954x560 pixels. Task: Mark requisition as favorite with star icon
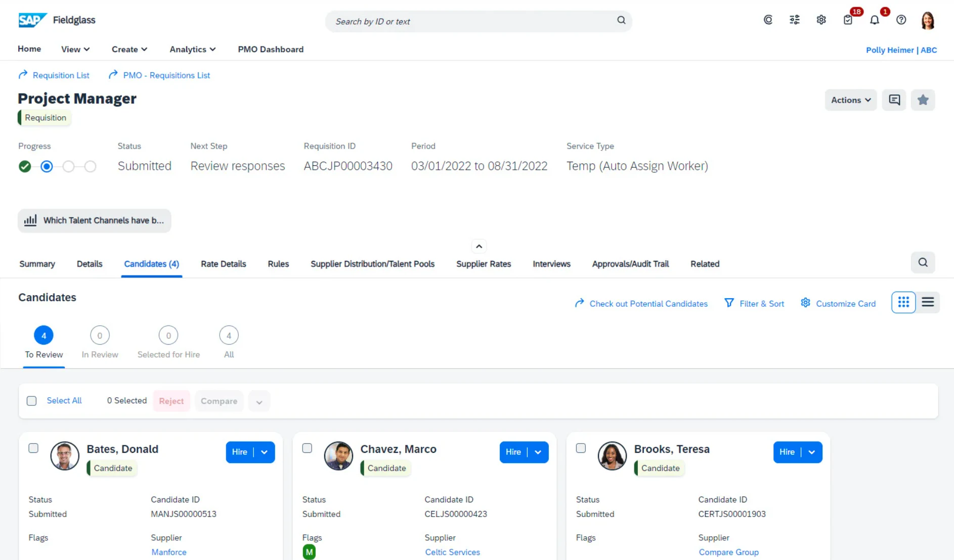point(923,100)
